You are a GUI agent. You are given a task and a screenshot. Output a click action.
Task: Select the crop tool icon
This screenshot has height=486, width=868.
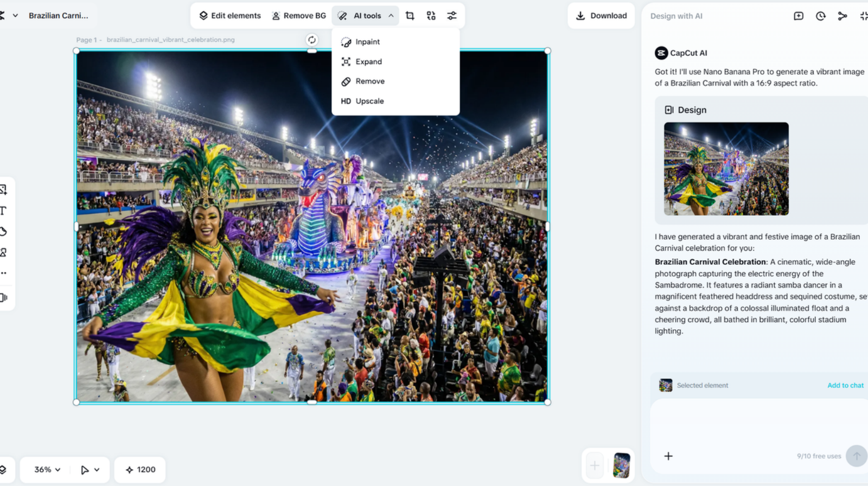[410, 16]
